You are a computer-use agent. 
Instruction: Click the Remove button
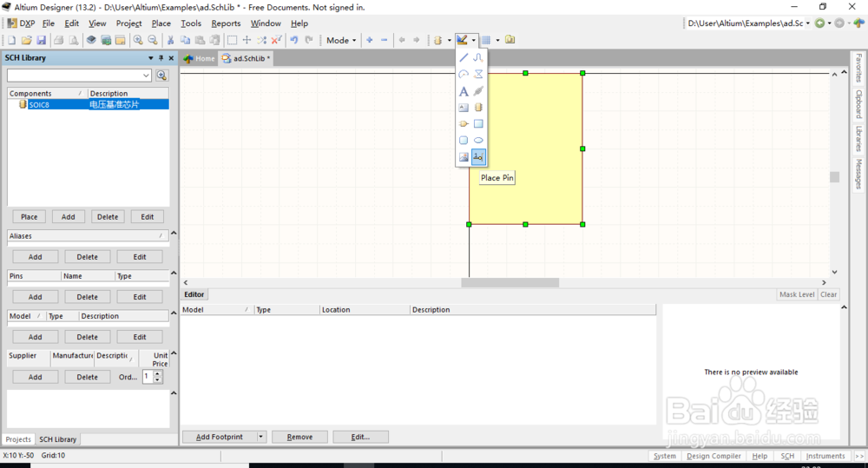pos(299,437)
